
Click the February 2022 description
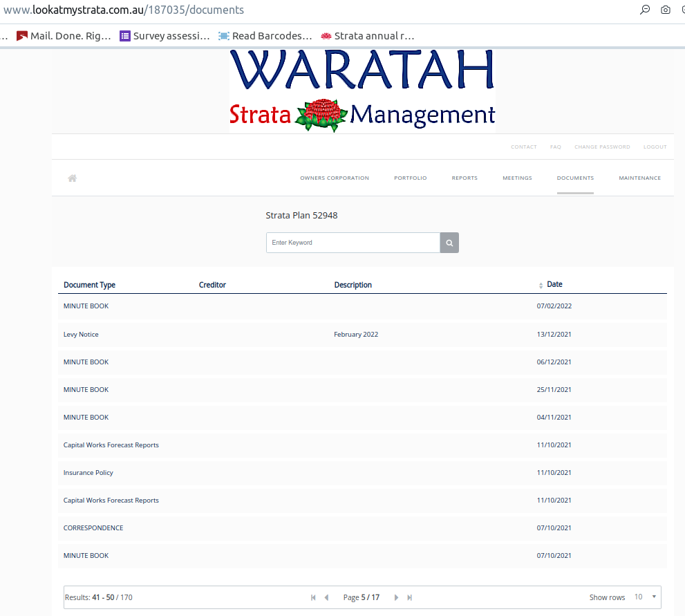(x=356, y=334)
